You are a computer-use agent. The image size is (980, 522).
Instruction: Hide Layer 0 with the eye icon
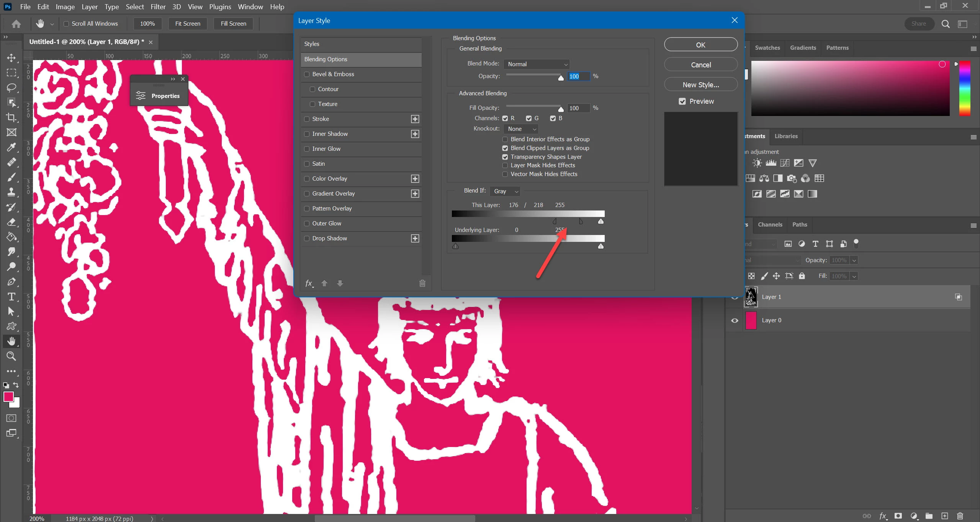tap(735, 320)
